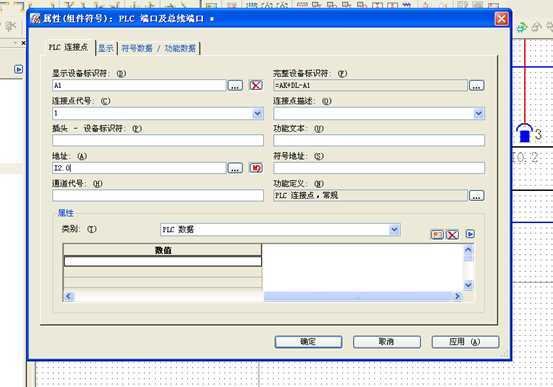
Task: Click the 符号地址 input field
Action: (x=379, y=168)
